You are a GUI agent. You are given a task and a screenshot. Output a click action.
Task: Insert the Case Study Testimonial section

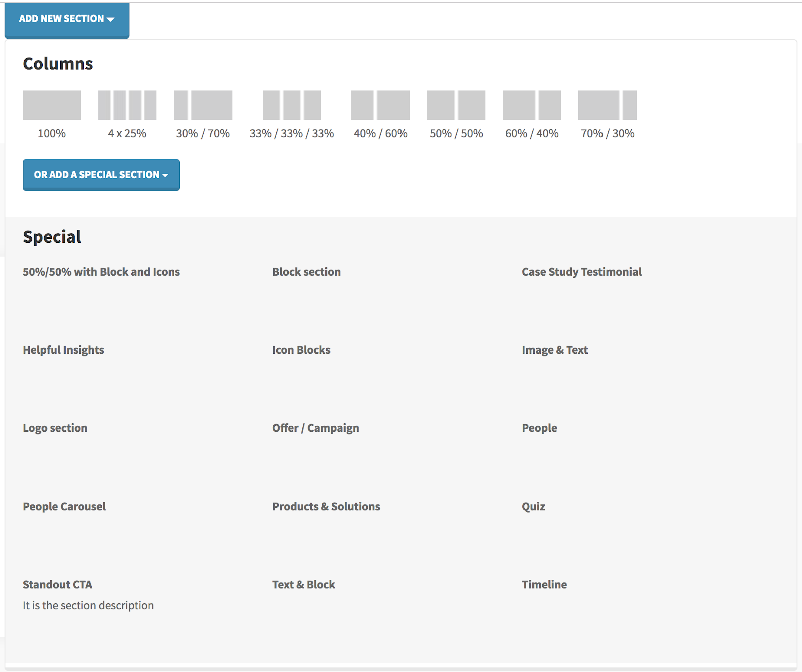pyautogui.click(x=581, y=271)
